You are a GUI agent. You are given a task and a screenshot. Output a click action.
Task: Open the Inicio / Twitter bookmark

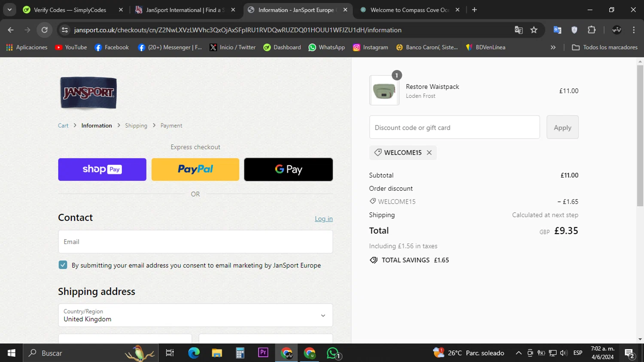click(x=232, y=47)
